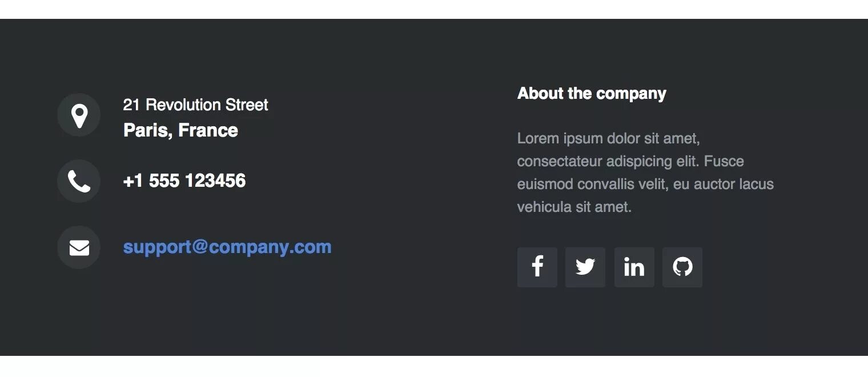Open the GitHub octocat link
The image size is (868, 377).
pos(682,267)
